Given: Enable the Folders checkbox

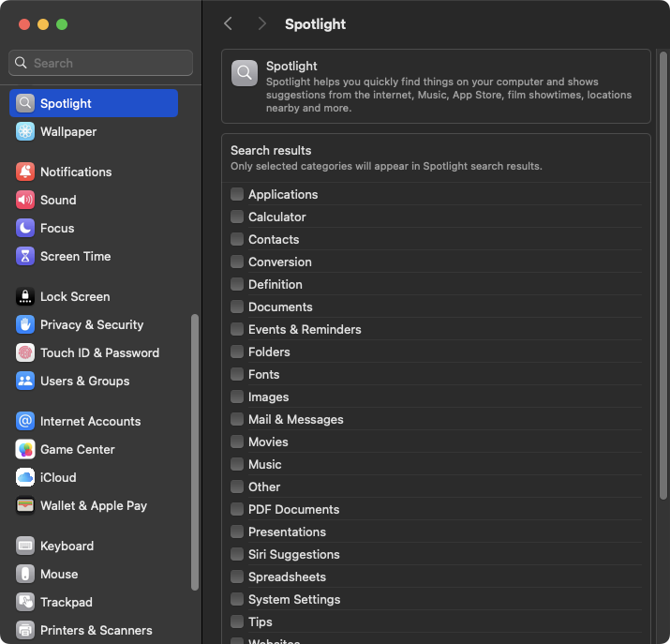Looking at the screenshot, I should point(237,352).
